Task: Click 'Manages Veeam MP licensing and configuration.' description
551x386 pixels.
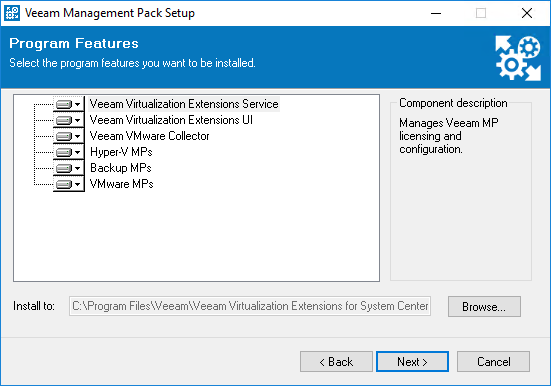Action: point(449,136)
